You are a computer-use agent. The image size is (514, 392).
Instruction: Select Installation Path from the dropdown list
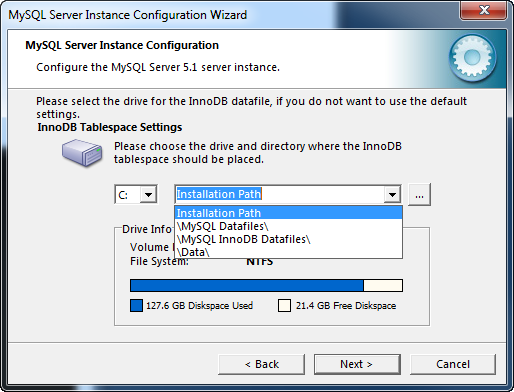point(288,213)
